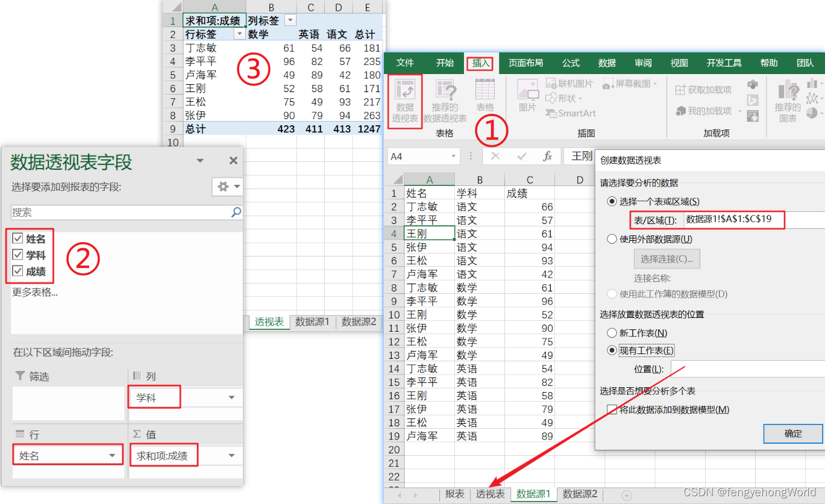Click the formula bar confirm checkmark icon
825x504 pixels.
click(522, 157)
